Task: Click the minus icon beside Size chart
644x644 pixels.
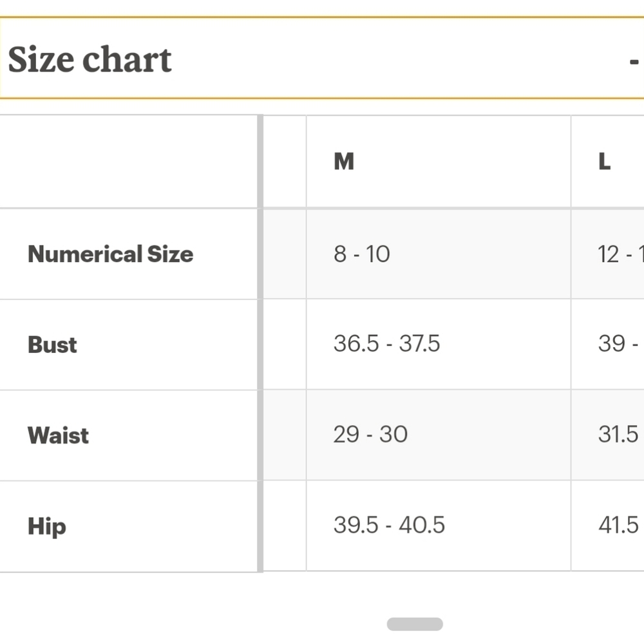Action: click(x=634, y=62)
